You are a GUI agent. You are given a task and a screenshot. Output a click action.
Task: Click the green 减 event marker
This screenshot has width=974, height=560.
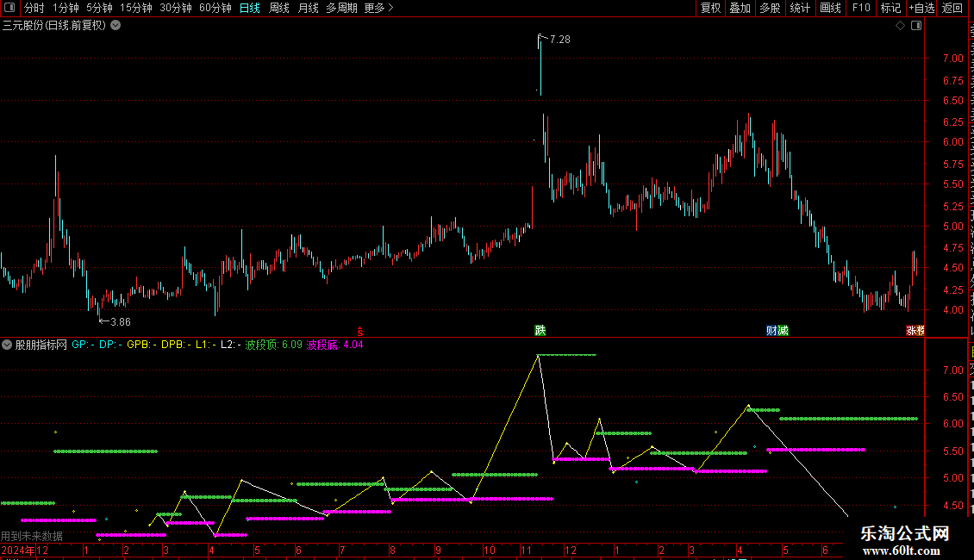coord(783,331)
